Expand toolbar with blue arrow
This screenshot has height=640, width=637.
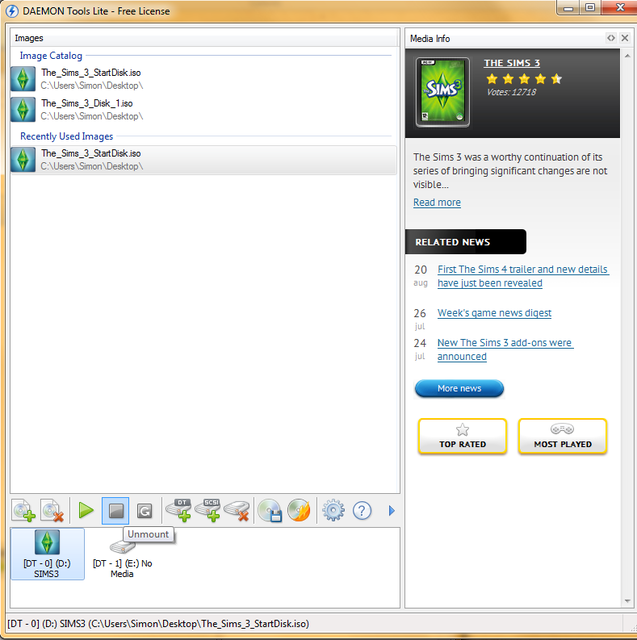(392, 511)
